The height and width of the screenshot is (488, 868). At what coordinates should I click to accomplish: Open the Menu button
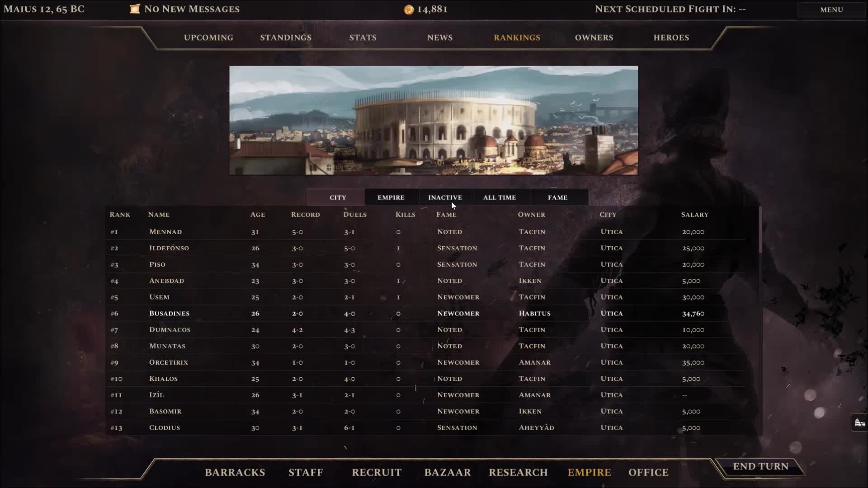[831, 9]
